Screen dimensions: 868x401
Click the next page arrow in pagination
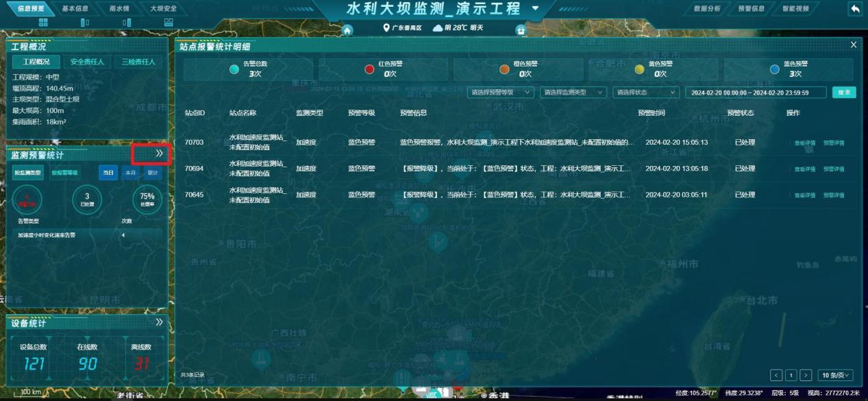pyautogui.click(x=806, y=375)
